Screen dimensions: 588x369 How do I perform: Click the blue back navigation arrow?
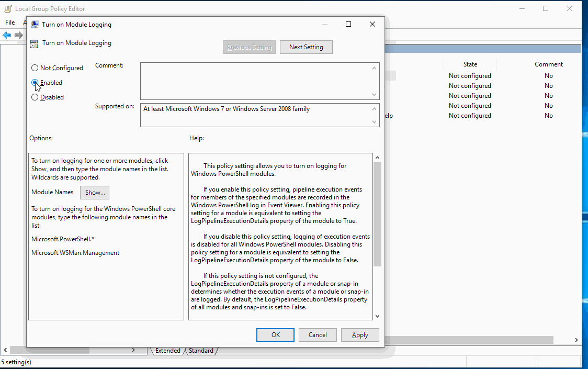7,35
